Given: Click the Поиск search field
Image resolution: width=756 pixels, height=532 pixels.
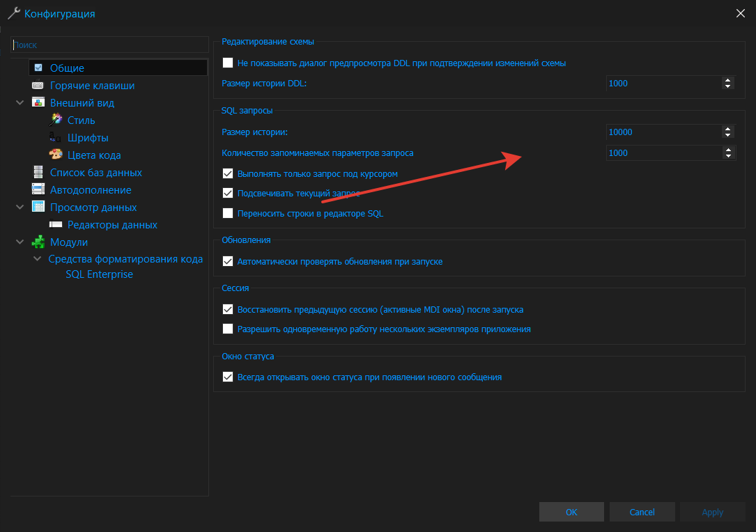Looking at the screenshot, I should click(x=109, y=45).
